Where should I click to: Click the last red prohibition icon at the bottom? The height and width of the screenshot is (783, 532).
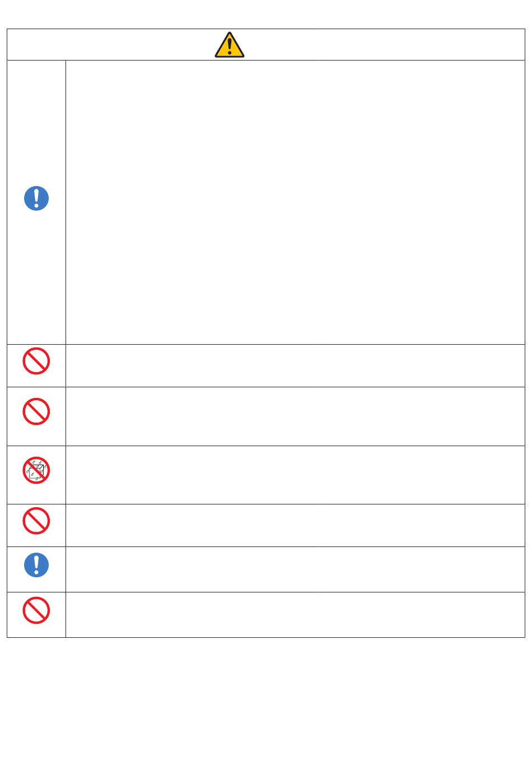tap(36, 610)
